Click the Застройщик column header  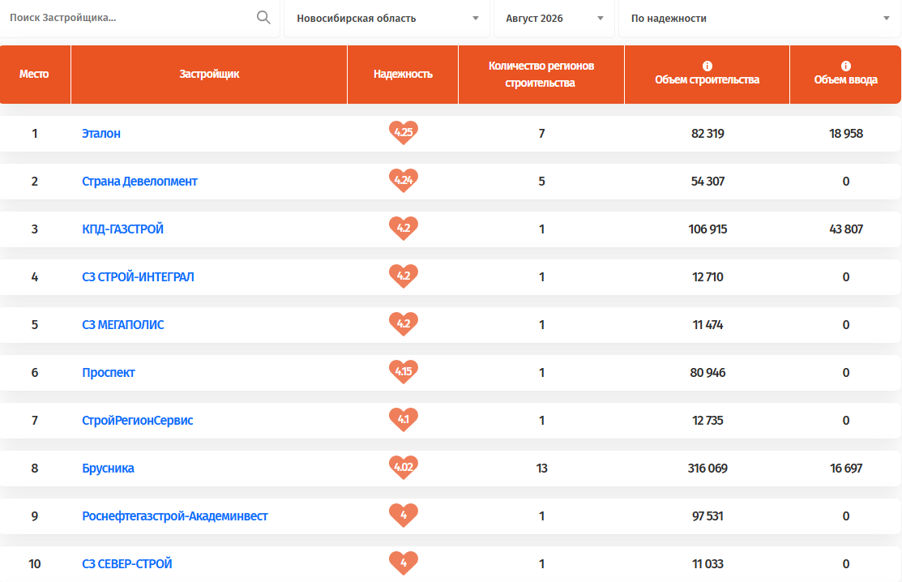209,74
